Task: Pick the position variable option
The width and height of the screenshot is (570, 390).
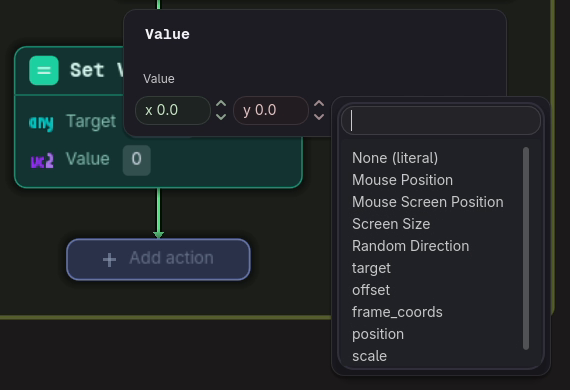Action: pyautogui.click(x=378, y=334)
